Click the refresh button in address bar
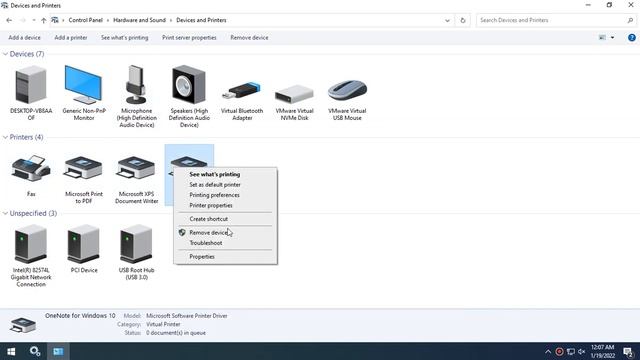Screen dimensions: 640x360 click(462, 20)
